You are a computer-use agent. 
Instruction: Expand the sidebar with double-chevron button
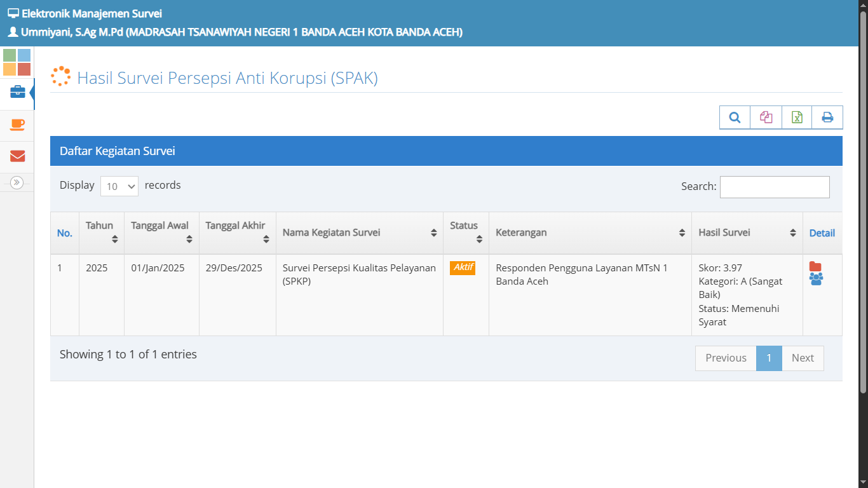pos(17,183)
